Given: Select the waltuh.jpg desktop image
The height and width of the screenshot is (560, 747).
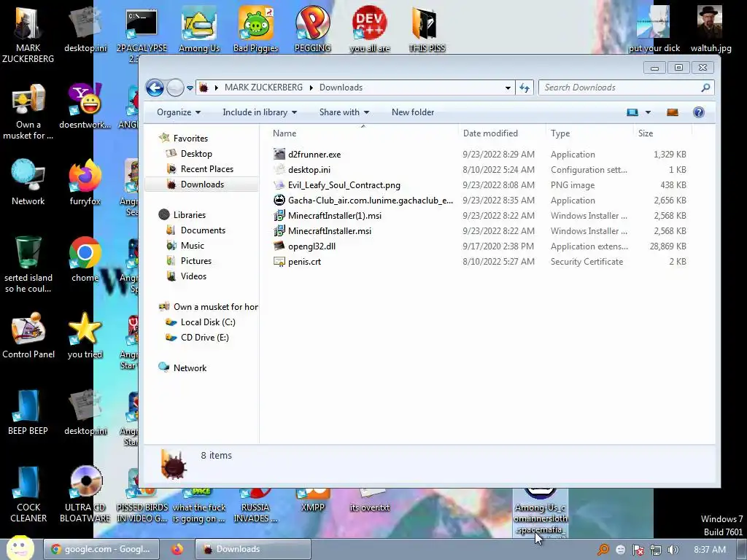Looking at the screenshot, I should coord(711,29).
